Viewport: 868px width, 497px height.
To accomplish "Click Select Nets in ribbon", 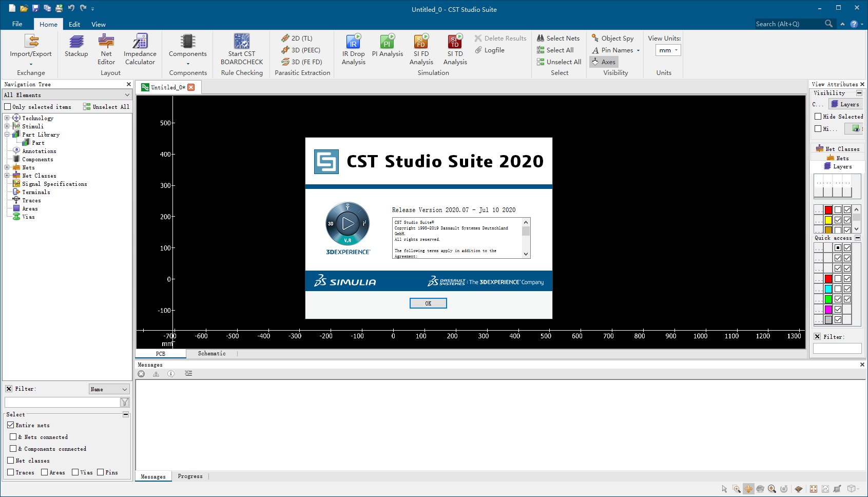I will (558, 39).
